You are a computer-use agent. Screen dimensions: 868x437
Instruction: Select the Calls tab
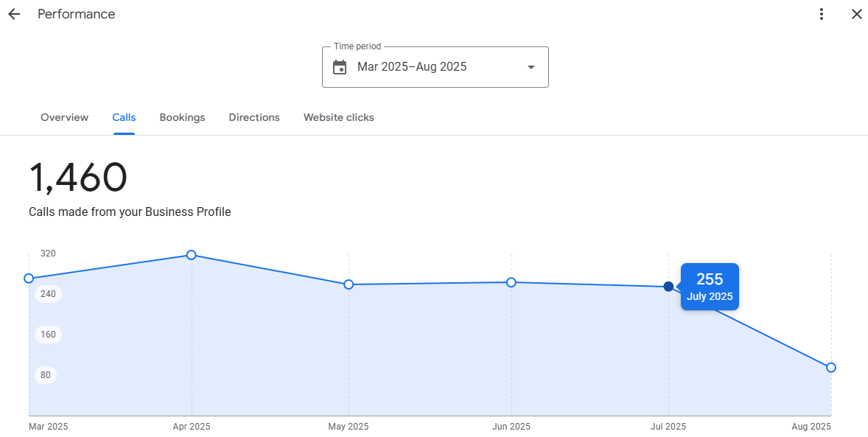(x=124, y=117)
